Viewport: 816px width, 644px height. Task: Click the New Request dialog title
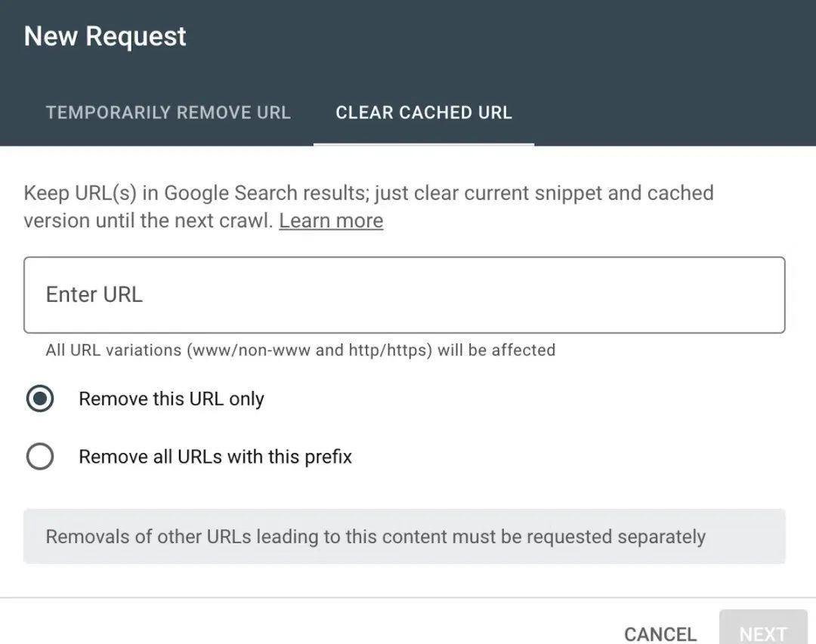tap(105, 36)
